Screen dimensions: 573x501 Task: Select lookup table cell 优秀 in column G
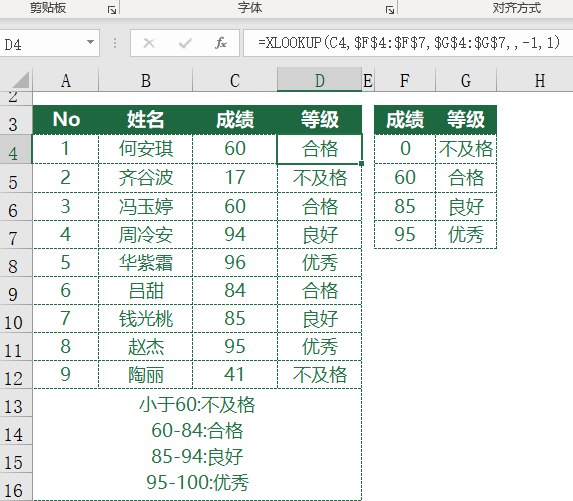[x=466, y=235]
